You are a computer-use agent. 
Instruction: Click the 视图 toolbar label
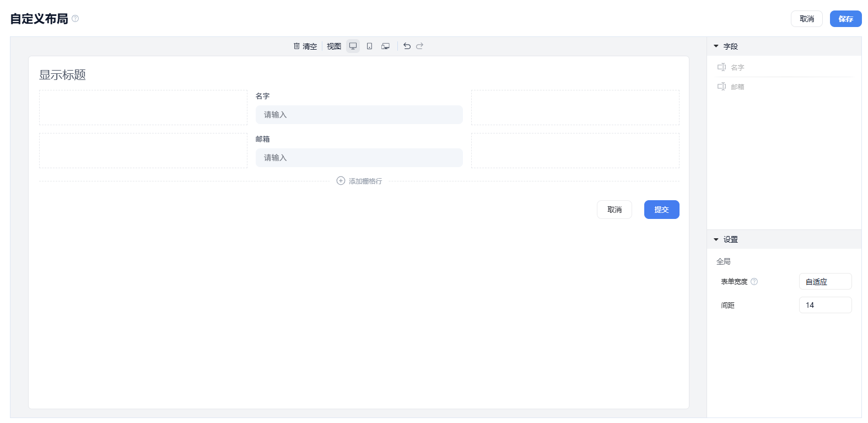[x=334, y=46]
